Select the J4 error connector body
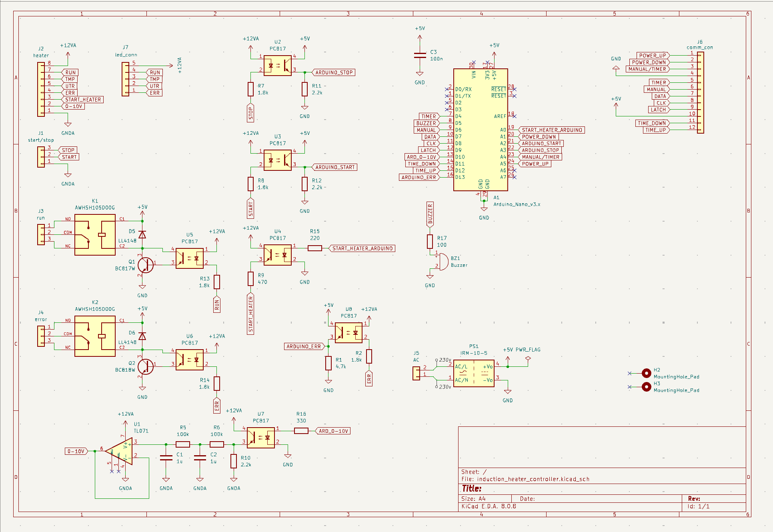The image size is (773, 532). click(x=41, y=336)
